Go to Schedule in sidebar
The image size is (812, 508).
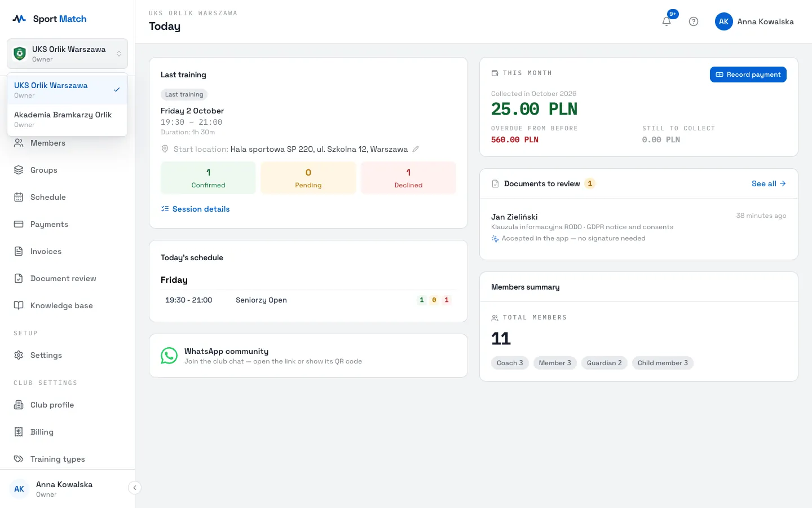[48, 197]
